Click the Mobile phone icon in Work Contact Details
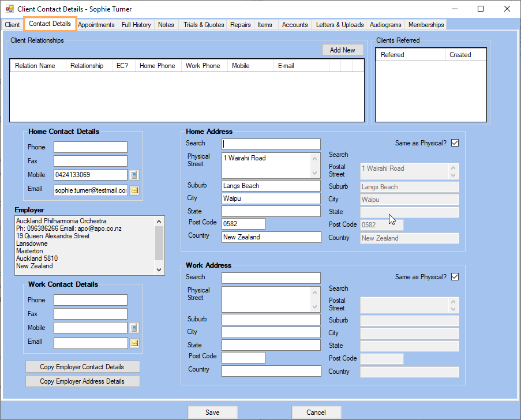This screenshot has width=521, height=420. (134, 328)
